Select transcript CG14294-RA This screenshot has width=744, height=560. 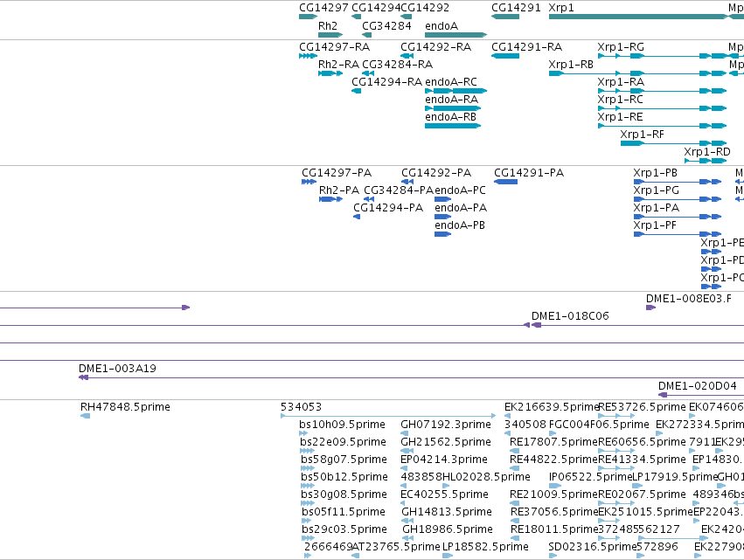click(357, 91)
